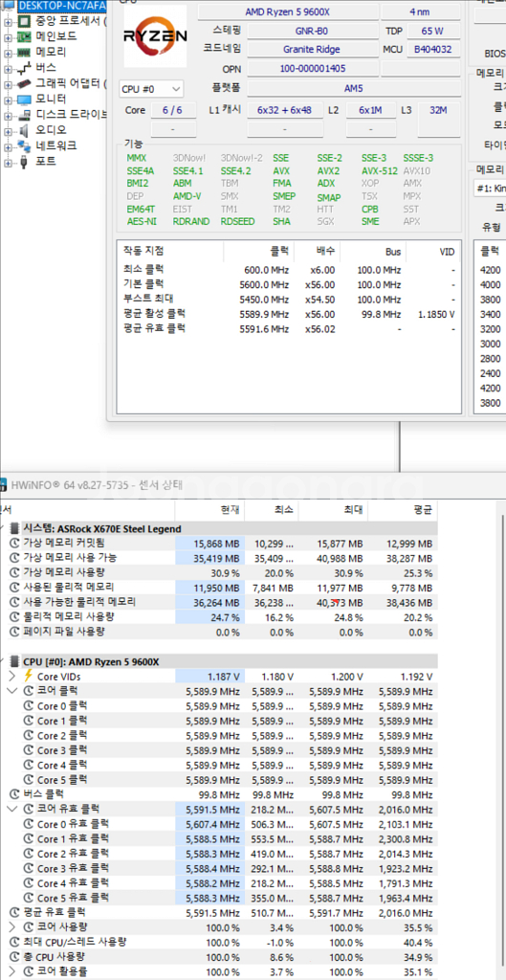Select the 사용된 물리적 메모리 row
The width and height of the screenshot is (506, 980).
pyautogui.click(x=219, y=588)
